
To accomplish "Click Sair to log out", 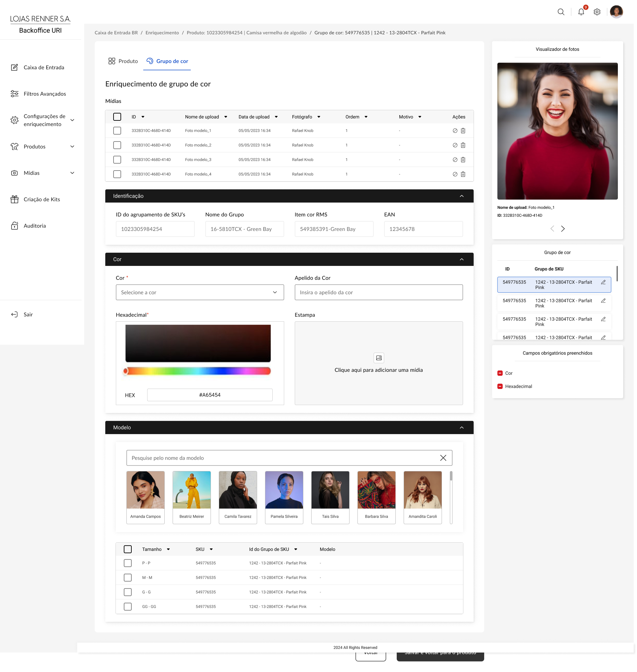I will tap(28, 314).
